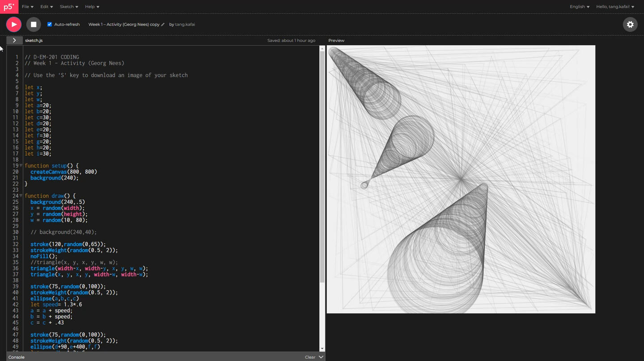Open the settings gear icon
The image size is (644, 361).
coord(630,25)
